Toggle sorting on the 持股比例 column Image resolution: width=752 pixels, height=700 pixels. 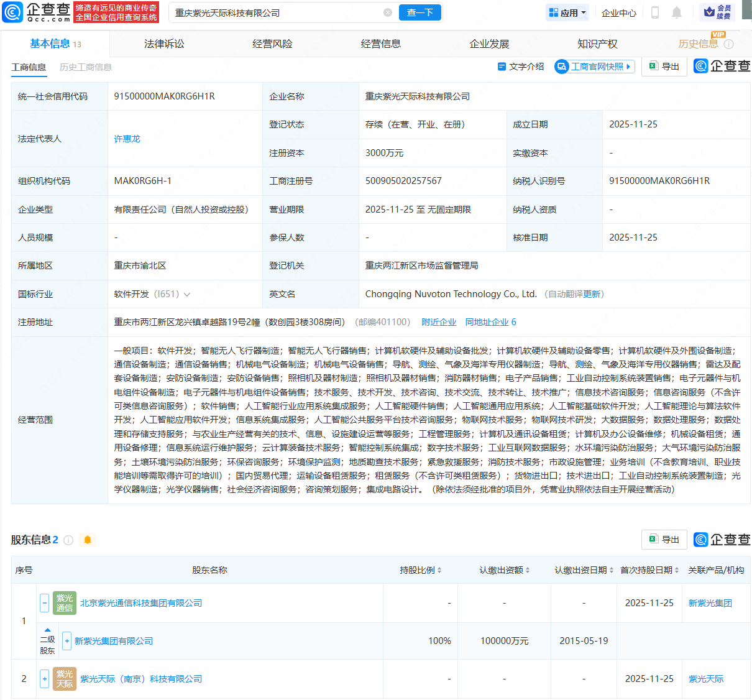click(439, 569)
